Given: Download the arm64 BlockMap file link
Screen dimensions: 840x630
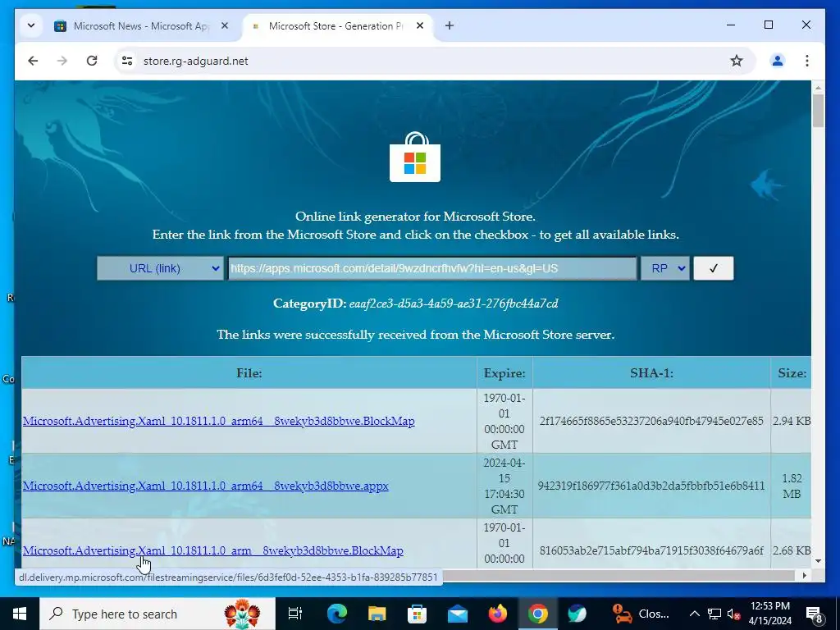Looking at the screenshot, I should pos(218,421).
